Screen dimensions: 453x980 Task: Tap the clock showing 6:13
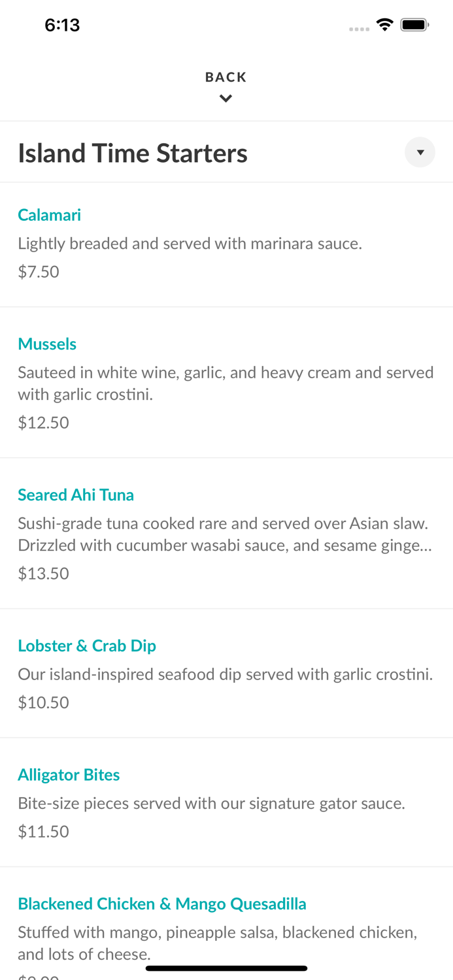tap(63, 25)
